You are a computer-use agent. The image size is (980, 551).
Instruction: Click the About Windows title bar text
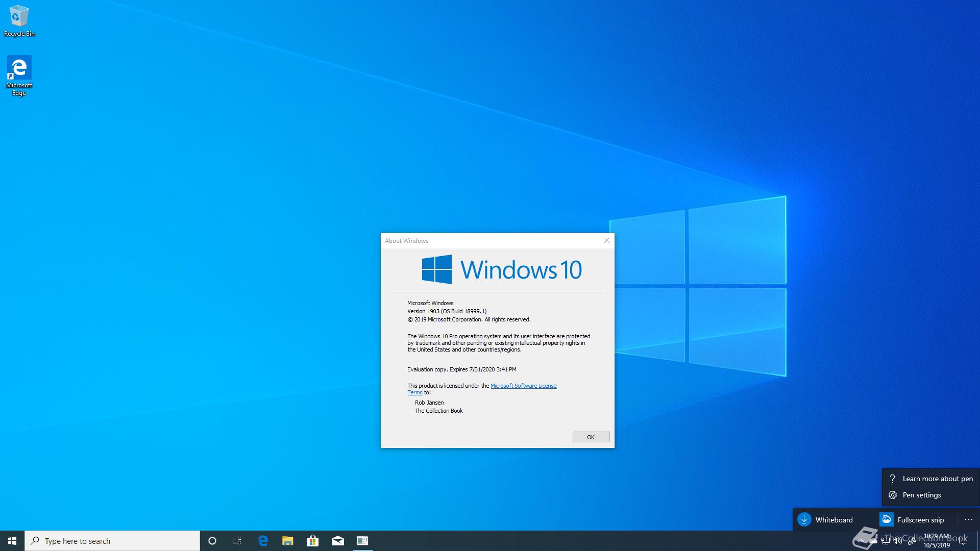[406, 241]
